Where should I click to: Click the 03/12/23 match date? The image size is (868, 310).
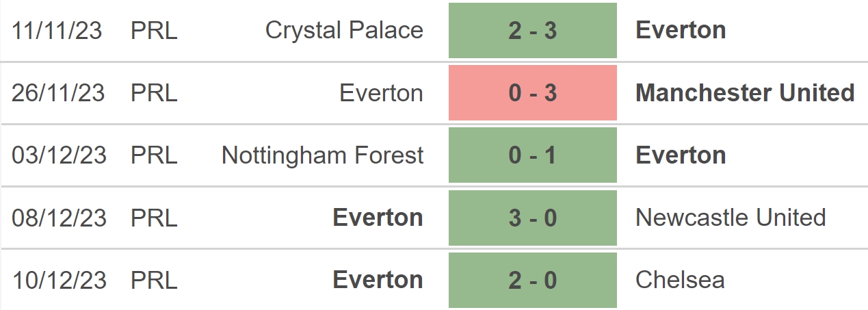pos(60,155)
